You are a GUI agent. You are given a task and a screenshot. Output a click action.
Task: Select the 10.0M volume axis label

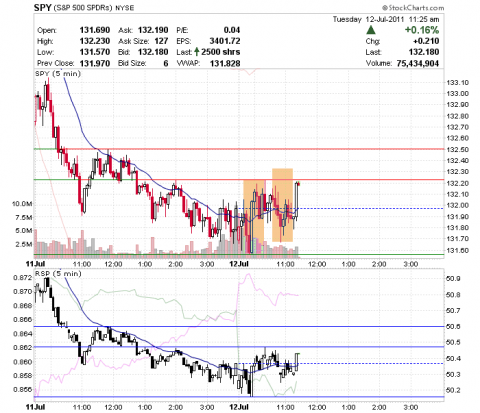coord(22,204)
